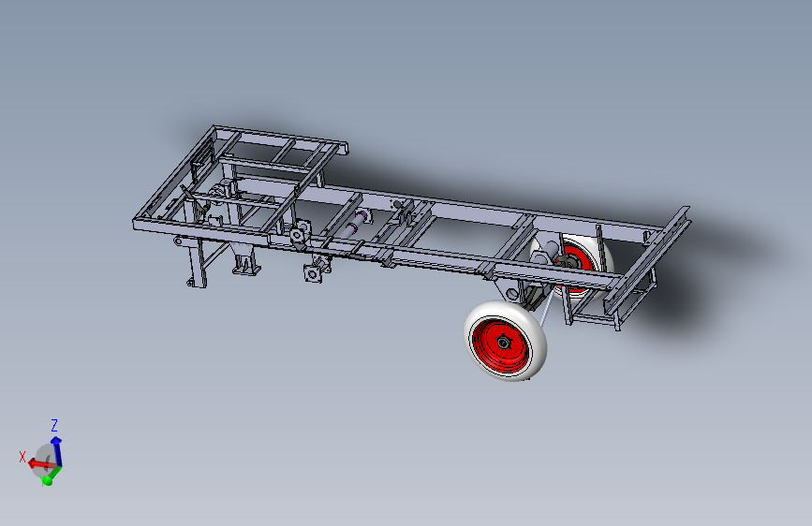Click the blue Z axis arrow on triad
812x526 pixels.
[x=56, y=450]
